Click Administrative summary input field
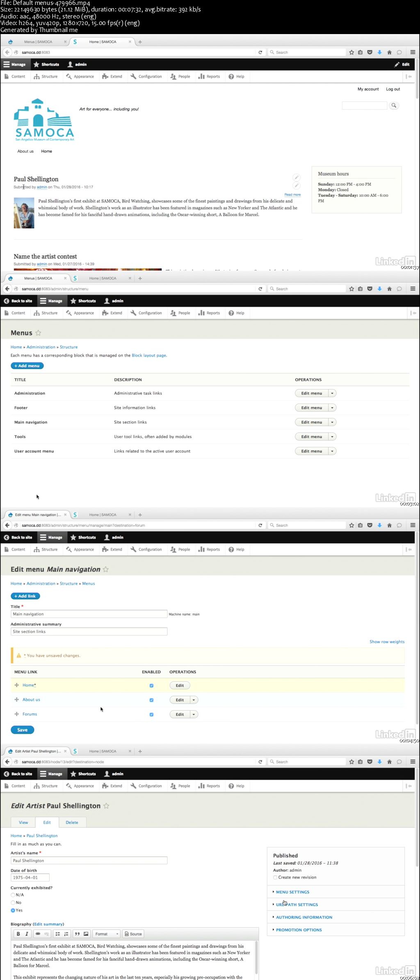The height and width of the screenshot is (980, 420). (x=89, y=631)
